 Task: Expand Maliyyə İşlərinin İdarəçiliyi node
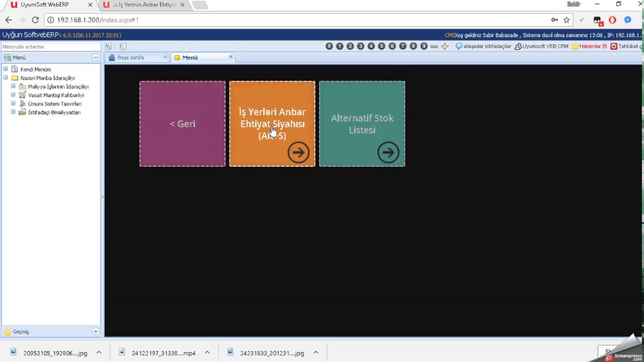13,86
